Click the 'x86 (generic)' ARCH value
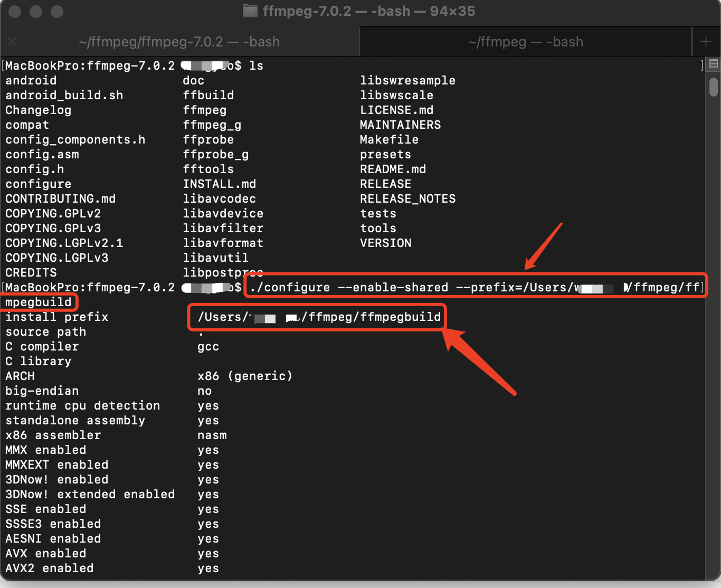The image size is (721, 588). point(245,376)
